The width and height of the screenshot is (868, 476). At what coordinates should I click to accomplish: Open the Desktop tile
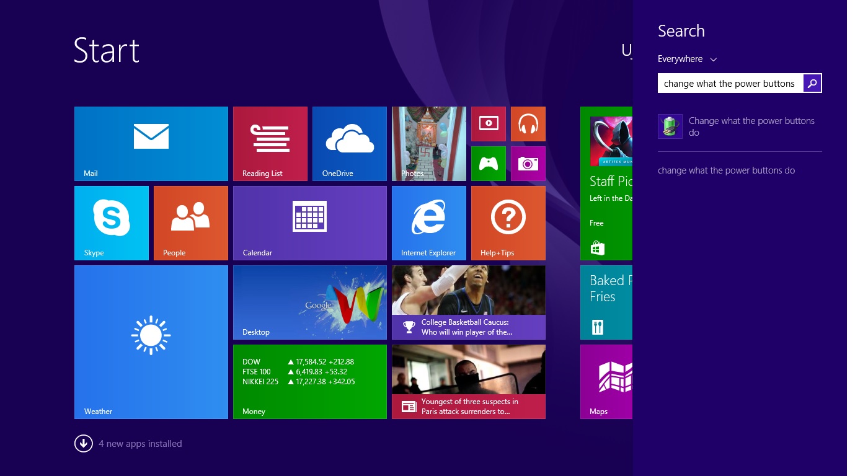coord(310,302)
